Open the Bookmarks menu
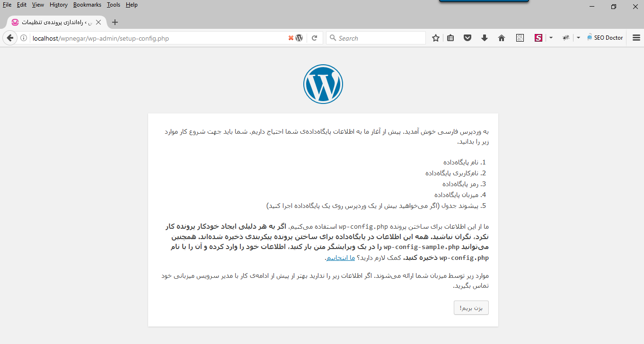Viewport: 644px width, 344px height. pyautogui.click(x=87, y=5)
